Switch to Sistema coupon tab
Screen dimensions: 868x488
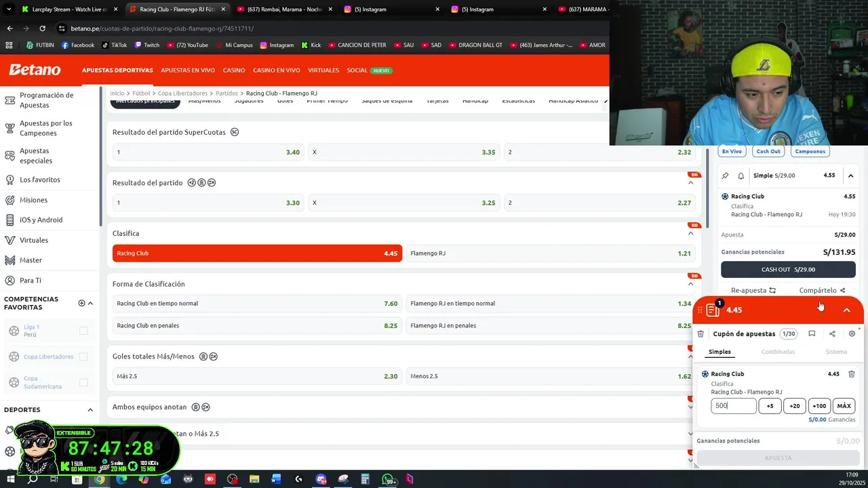[836, 352]
